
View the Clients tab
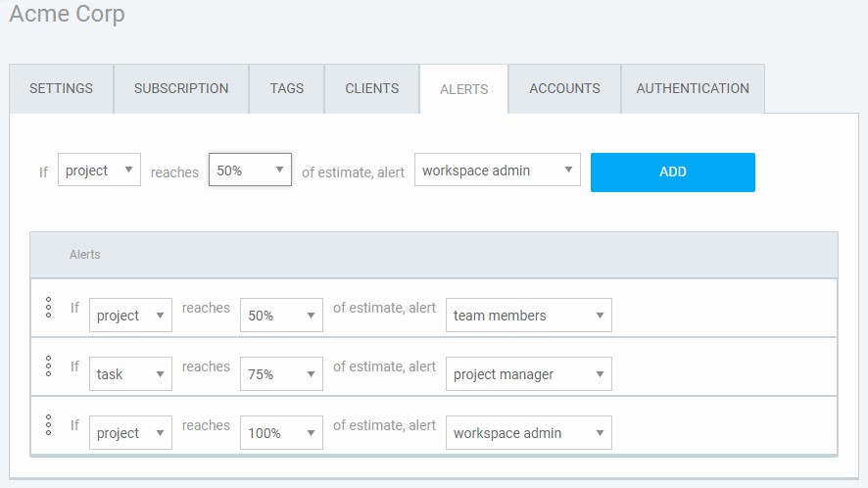pyautogui.click(x=372, y=88)
